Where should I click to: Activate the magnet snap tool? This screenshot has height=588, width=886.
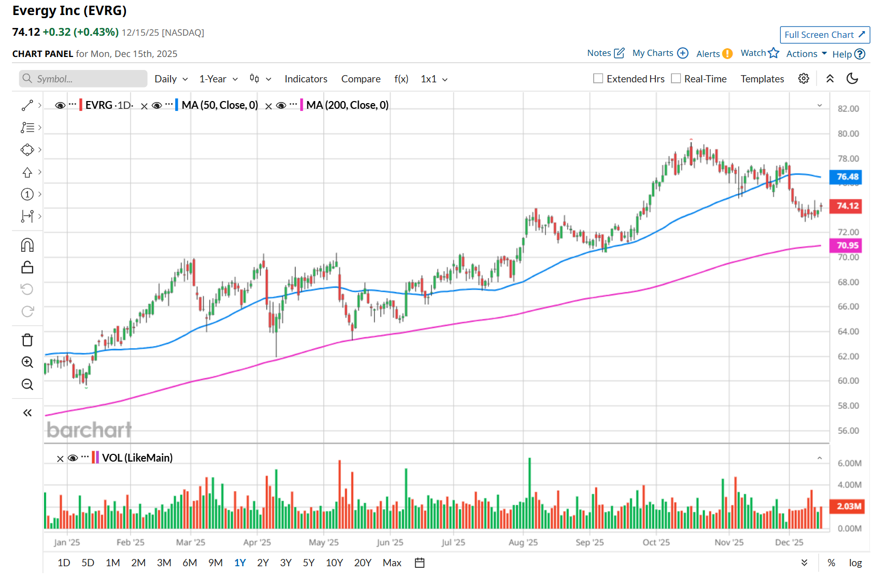[27, 245]
